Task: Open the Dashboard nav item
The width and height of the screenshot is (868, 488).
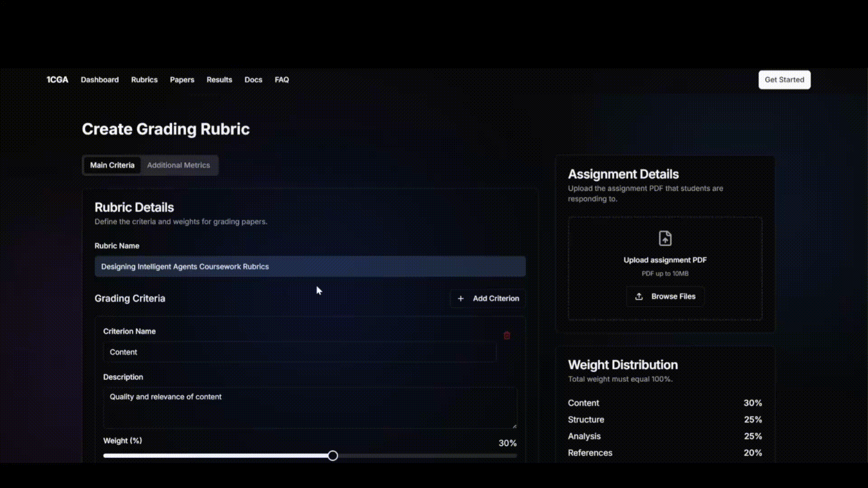Action: 100,80
